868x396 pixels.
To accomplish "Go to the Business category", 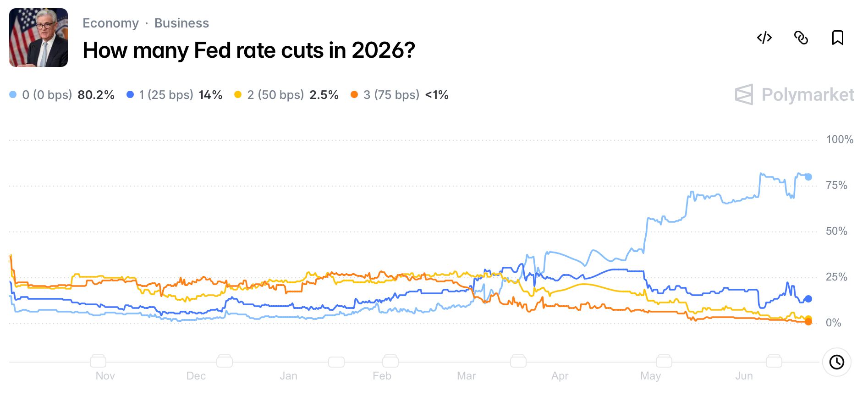I will pyautogui.click(x=181, y=23).
